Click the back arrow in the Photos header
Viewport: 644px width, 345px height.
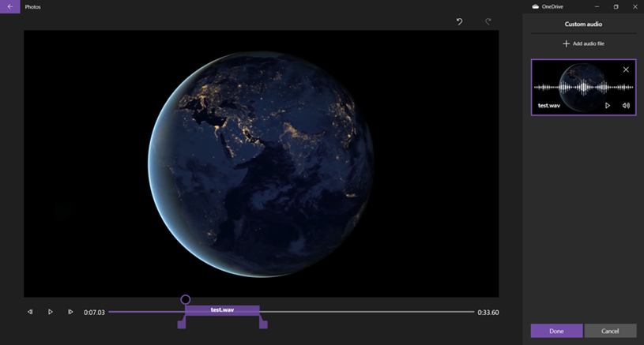(9, 6)
